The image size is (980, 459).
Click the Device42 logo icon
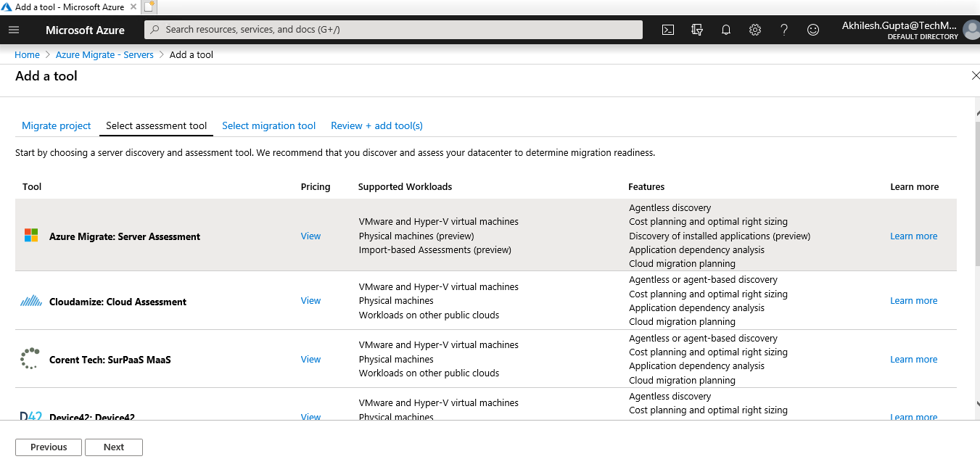coord(31,416)
